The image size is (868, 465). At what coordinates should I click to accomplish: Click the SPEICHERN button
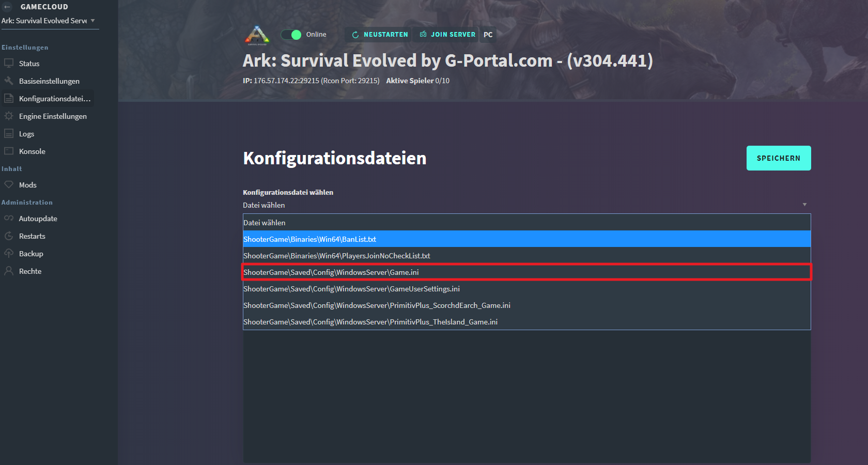(778, 158)
